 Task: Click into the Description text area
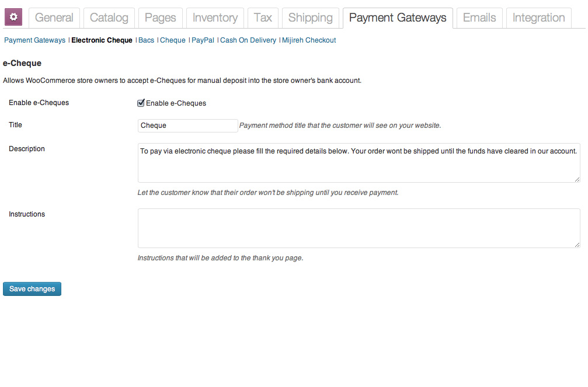(x=359, y=163)
